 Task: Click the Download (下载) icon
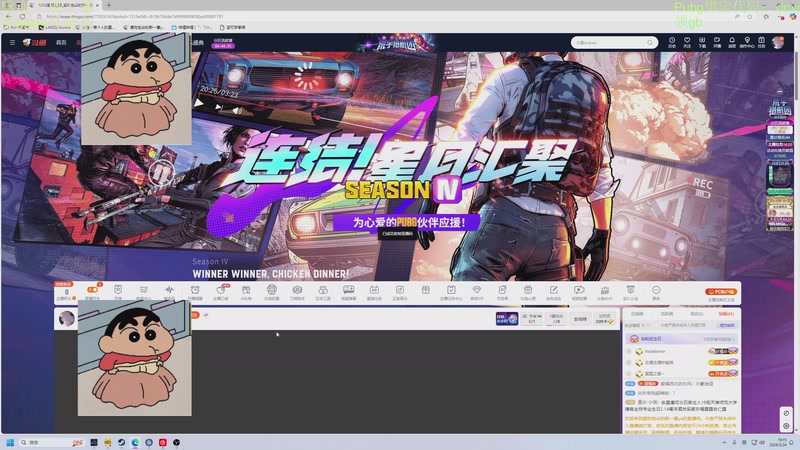[x=702, y=42]
